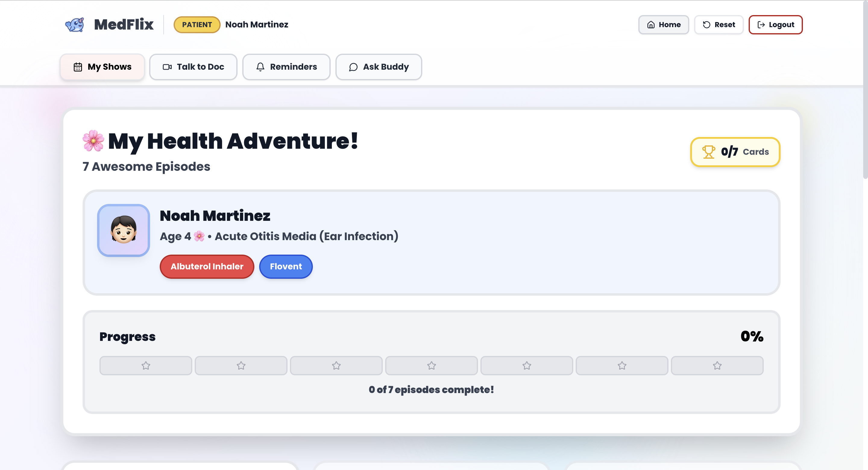Click the PATIENT role badge
868x470 pixels.
tap(197, 25)
